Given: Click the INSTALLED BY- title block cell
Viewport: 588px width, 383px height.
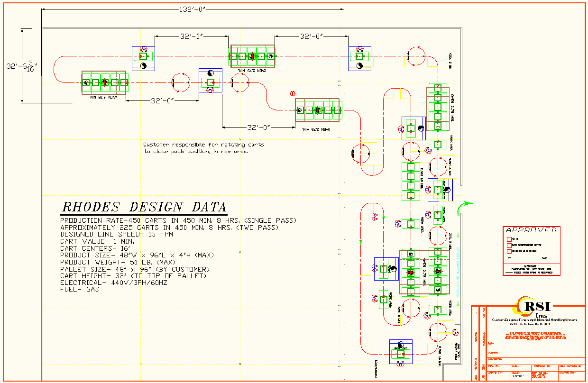Looking at the screenshot, I should pos(544,367).
